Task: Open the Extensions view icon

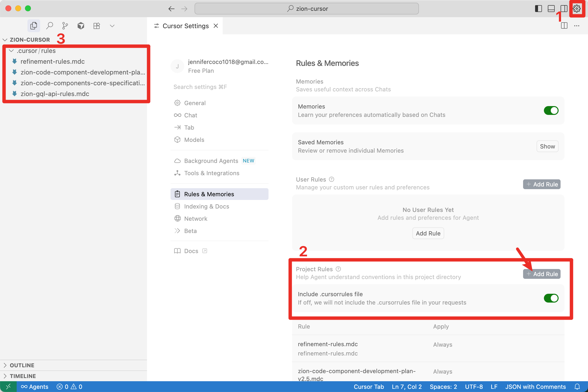Action: coord(97,26)
